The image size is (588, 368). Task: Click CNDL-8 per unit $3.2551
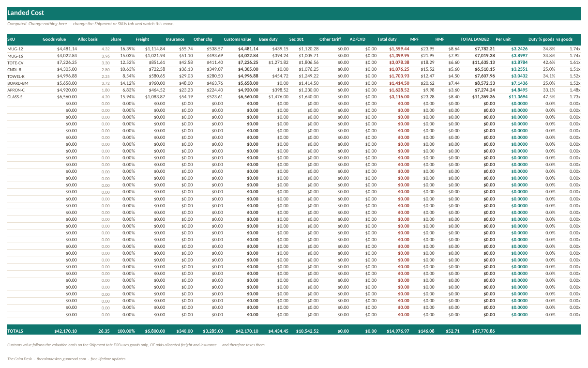[519, 69]
